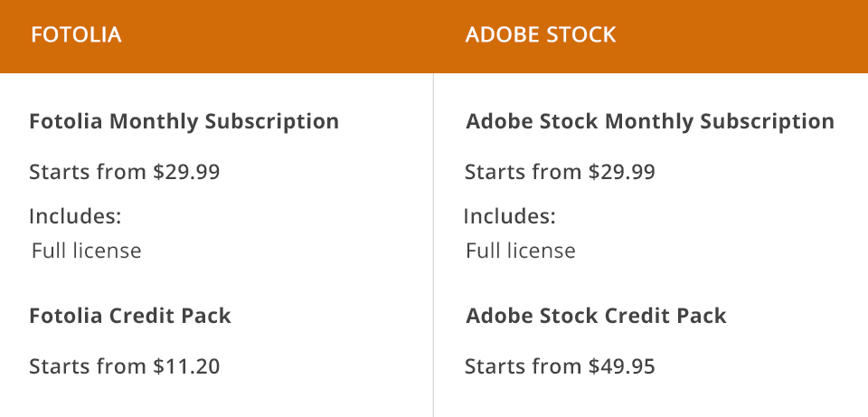Click the vertical divider between the columns
868x417 pixels.
click(x=434, y=244)
